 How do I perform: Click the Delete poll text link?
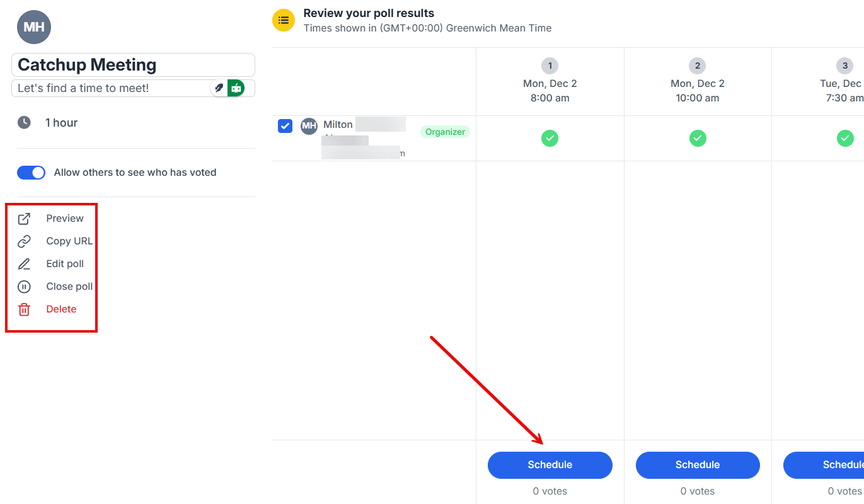61,309
